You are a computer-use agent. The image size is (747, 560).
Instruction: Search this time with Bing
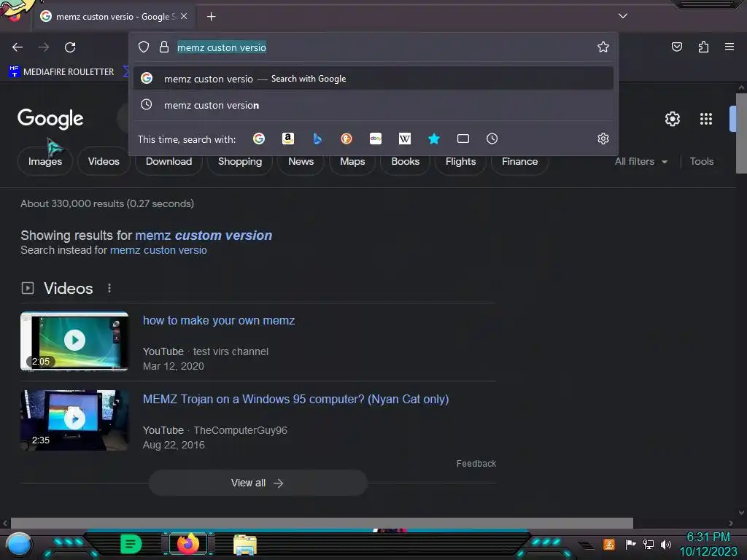(x=317, y=139)
